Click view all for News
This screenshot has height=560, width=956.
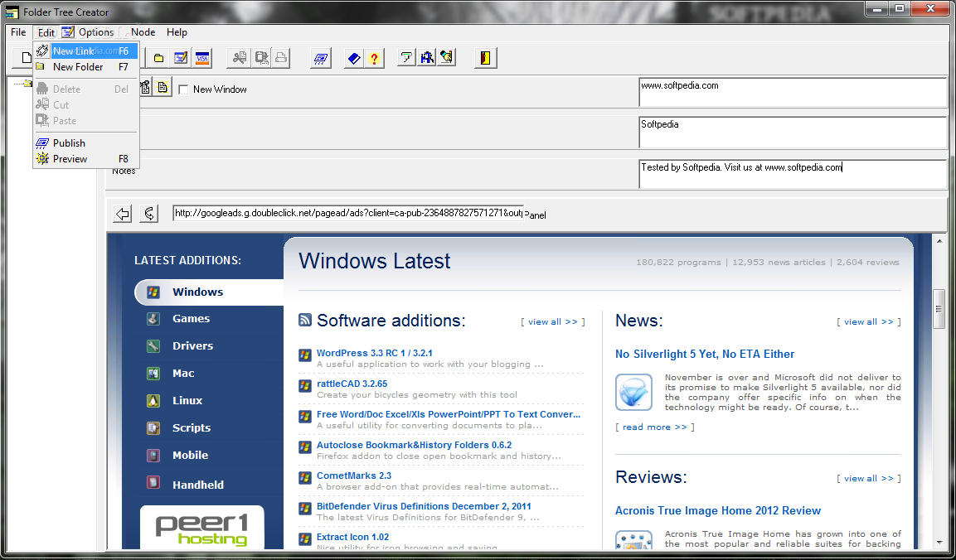point(868,321)
